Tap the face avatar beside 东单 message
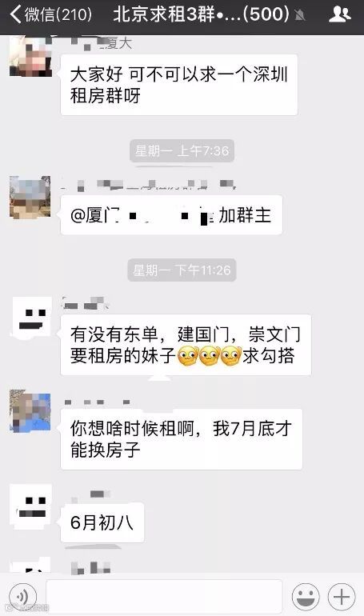 (31, 317)
